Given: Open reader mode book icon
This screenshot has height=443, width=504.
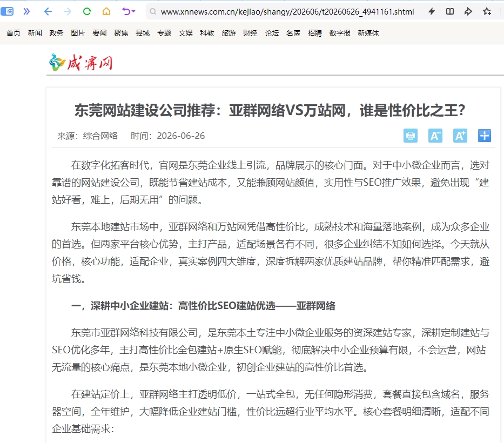Looking at the screenshot, I should tap(450, 11).
